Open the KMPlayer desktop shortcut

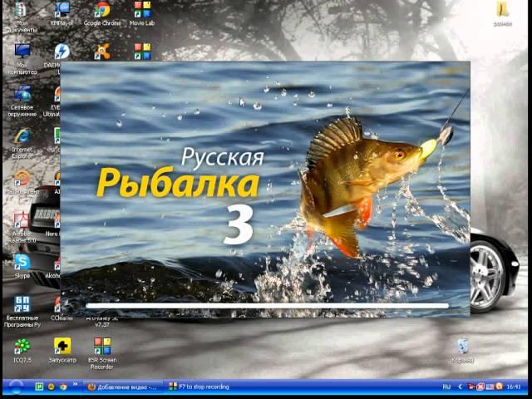tap(62, 13)
